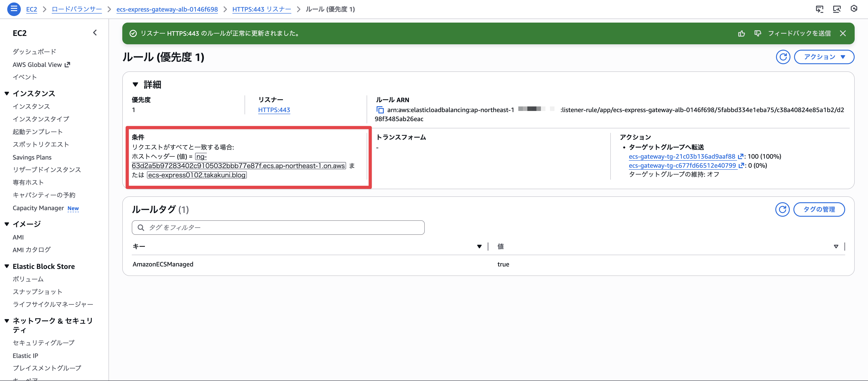Collapse the インスタンス sidebar section

click(7, 94)
